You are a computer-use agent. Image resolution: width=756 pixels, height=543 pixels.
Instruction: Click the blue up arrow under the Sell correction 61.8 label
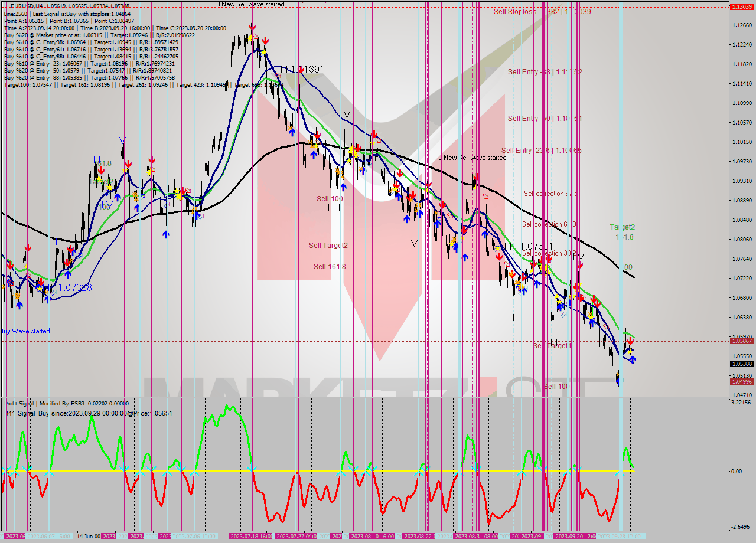point(536,283)
